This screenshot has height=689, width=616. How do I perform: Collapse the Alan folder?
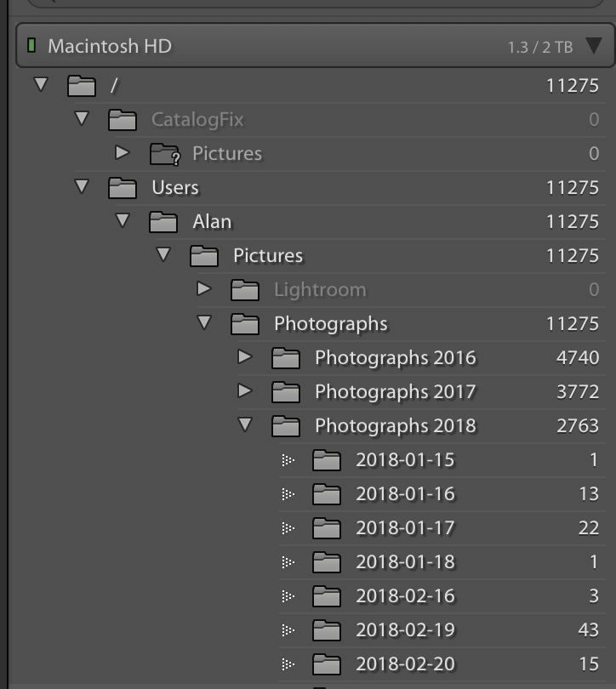point(123,219)
